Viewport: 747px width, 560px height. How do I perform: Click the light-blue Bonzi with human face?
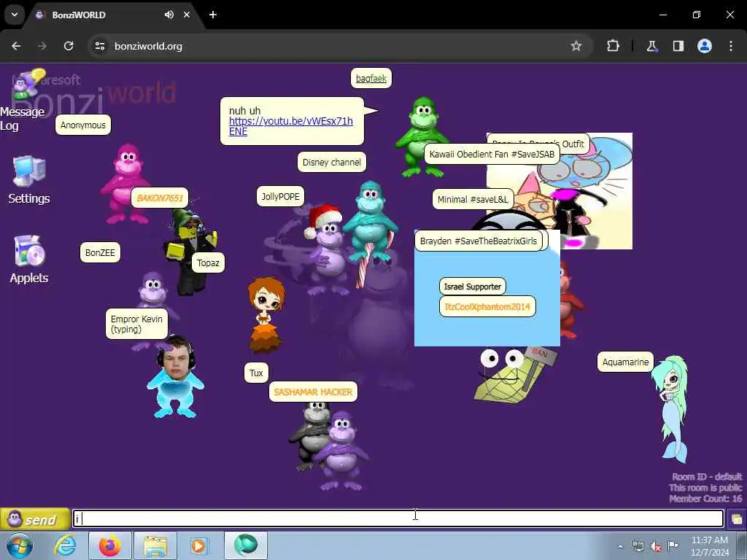[175, 376]
